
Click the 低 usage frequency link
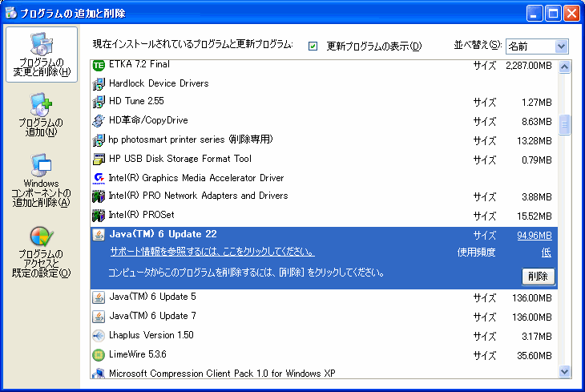tap(547, 253)
